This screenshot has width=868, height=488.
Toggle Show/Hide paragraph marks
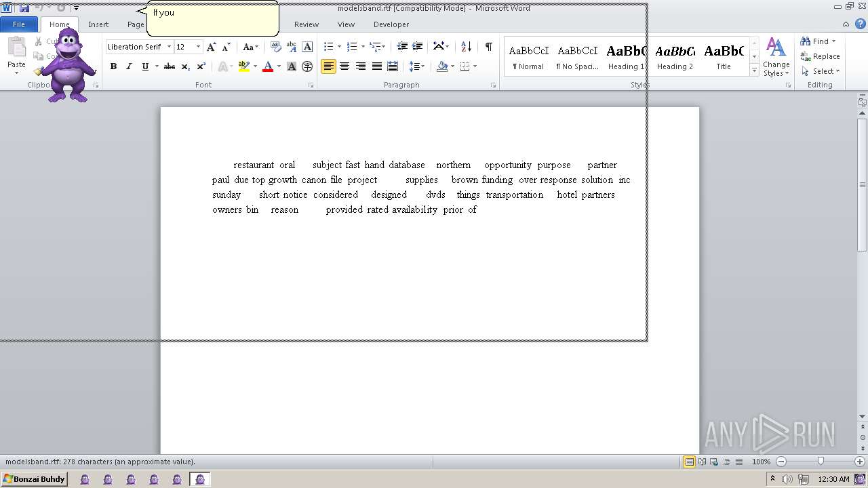[488, 47]
